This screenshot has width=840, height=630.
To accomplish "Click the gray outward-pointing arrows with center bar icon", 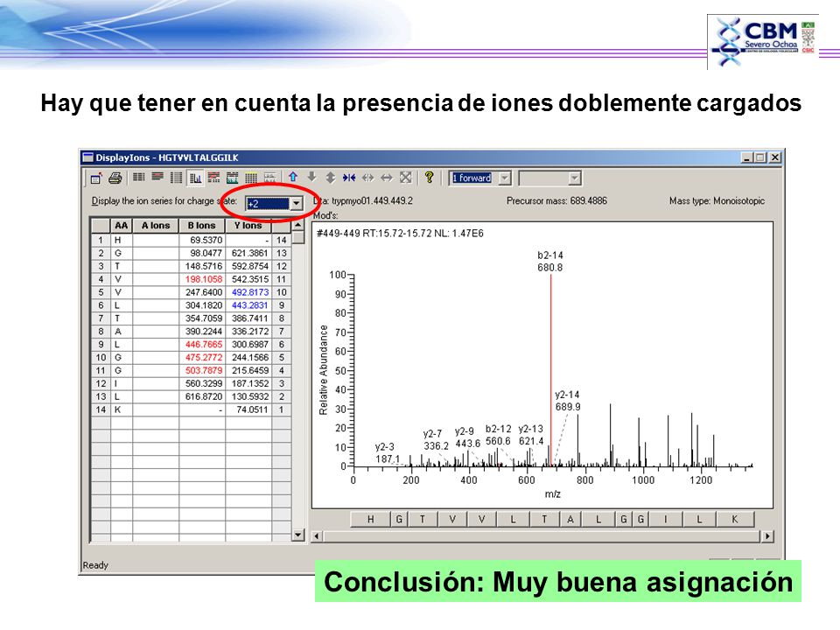I will (x=368, y=178).
